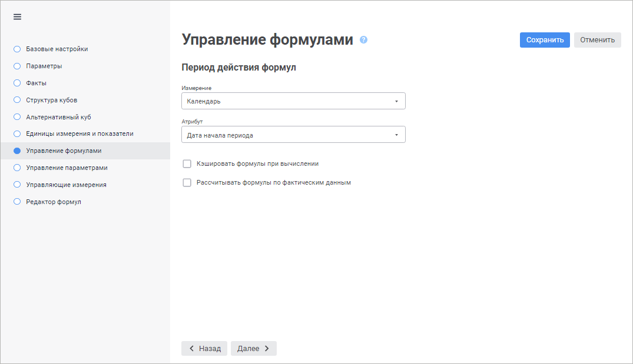The height and width of the screenshot is (364, 633).
Task: Proceed with the Далее button
Action: click(253, 349)
